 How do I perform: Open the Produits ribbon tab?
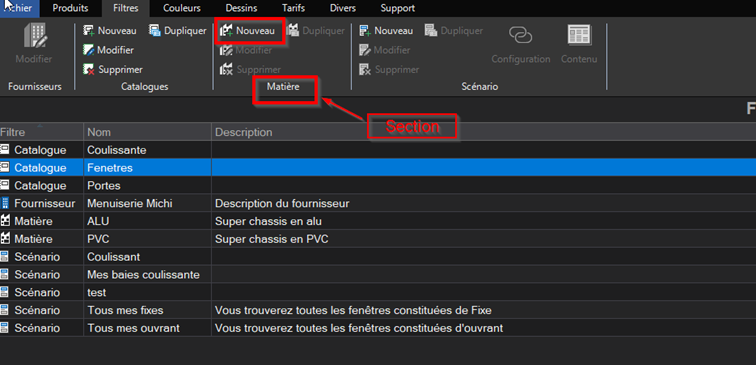point(70,8)
